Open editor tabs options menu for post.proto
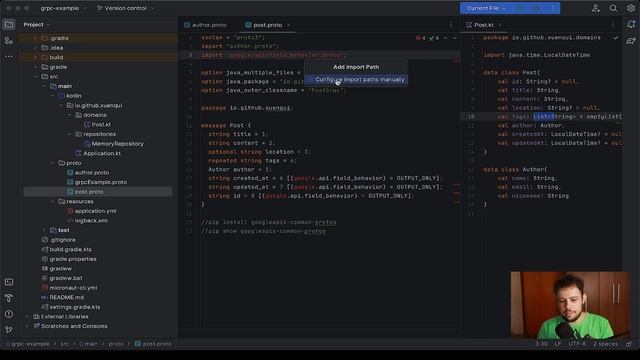This screenshot has width=640, height=360. [451, 25]
